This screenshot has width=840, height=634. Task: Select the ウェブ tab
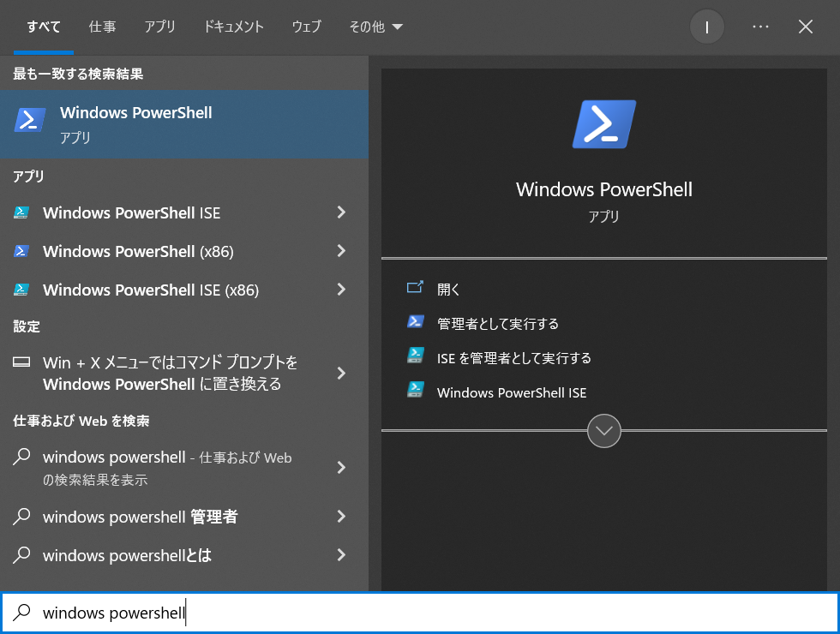(306, 27)
